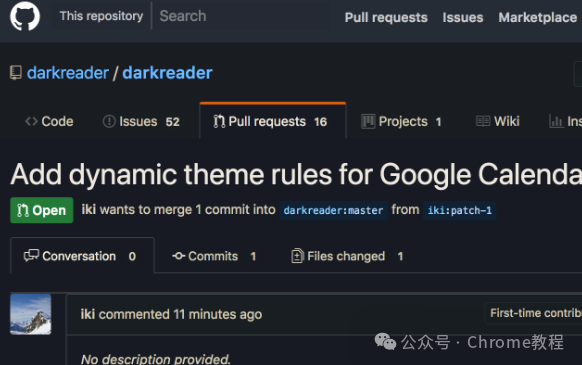
Task: Click the darkreader:master base branch label
Action: click(x=333, y=211)
